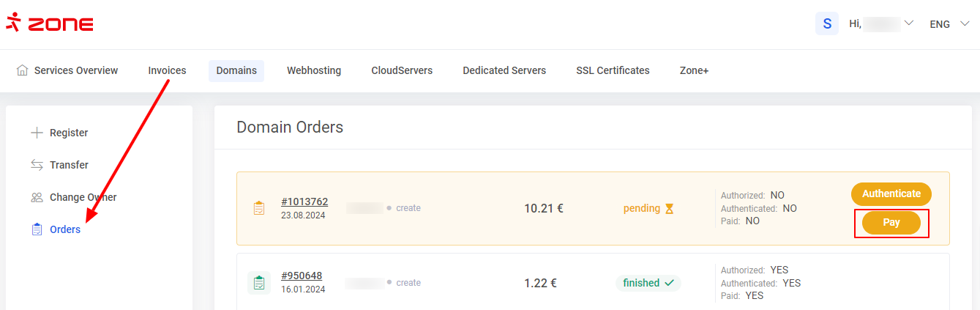Expand the user account dropdown chevron
The width and height of the screenshot is (980, 310).
coord(909,23)
